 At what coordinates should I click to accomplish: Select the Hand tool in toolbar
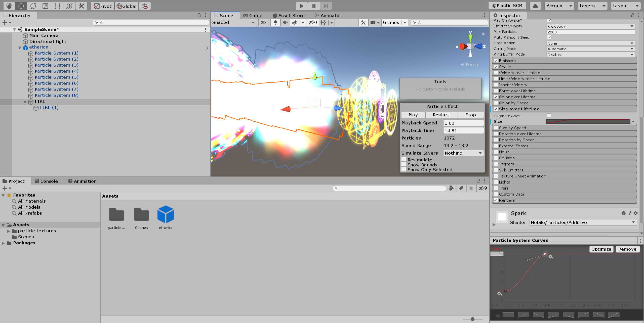click(9, 6)
